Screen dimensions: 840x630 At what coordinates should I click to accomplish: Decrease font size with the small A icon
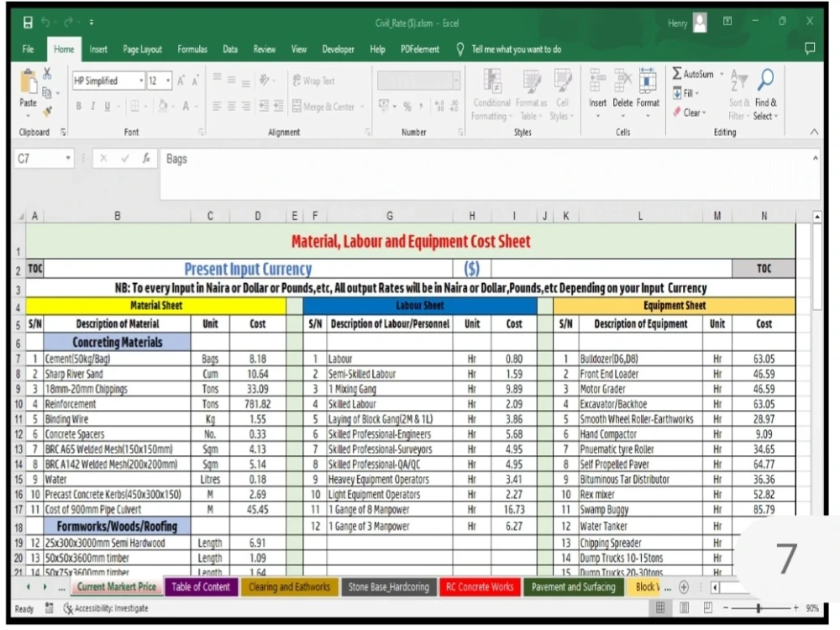click(x=195, y=81)
